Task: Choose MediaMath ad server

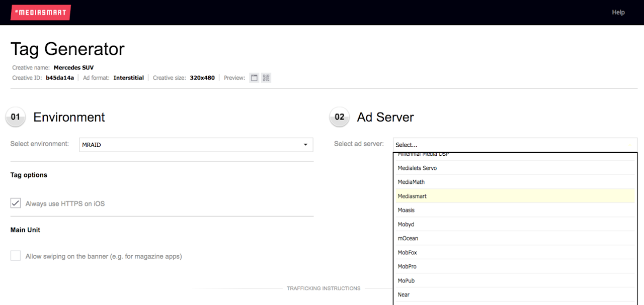Action: (x=515, y=182)
